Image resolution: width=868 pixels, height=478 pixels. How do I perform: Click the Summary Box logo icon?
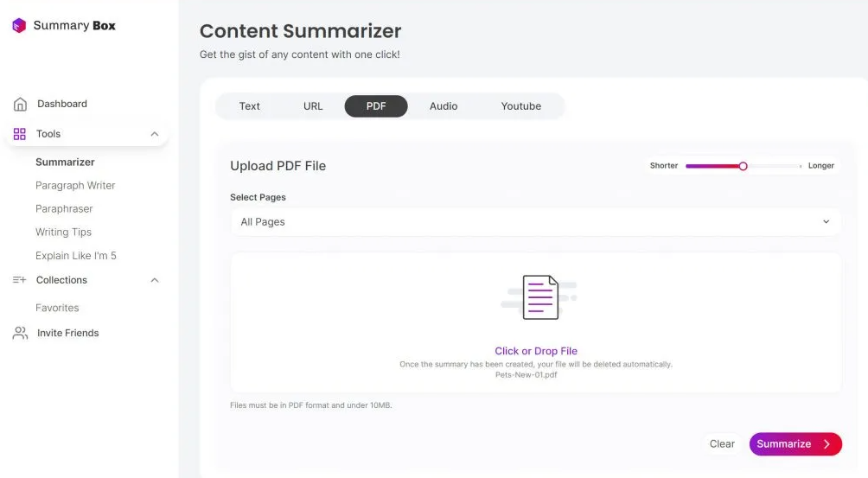click(x=19, y=25)
